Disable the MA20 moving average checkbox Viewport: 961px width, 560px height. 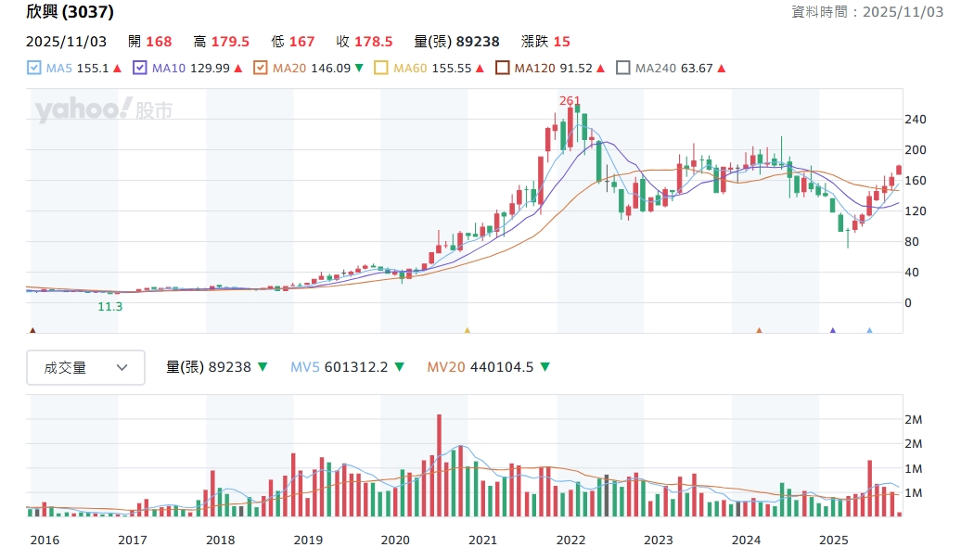(x=261, y=68)
